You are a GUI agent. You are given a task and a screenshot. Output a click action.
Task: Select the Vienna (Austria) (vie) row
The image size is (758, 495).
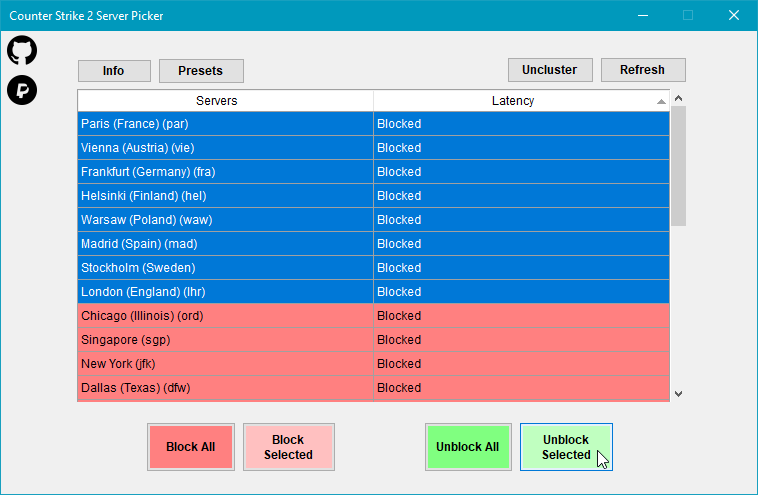click(374, 148)
